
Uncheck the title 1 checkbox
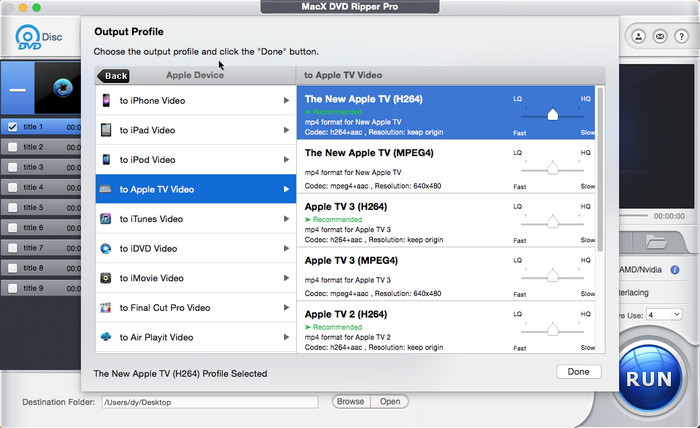pyautogui.click(x=12, y=127)
